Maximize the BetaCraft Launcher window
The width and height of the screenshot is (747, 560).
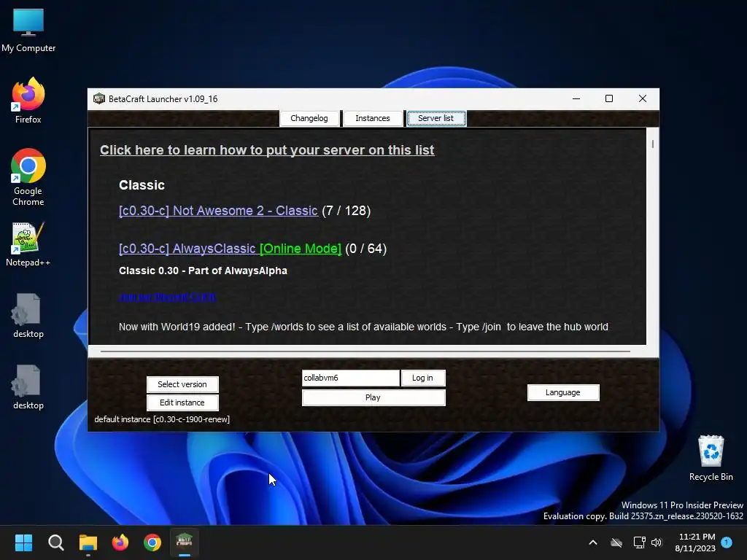click(609, 98)
